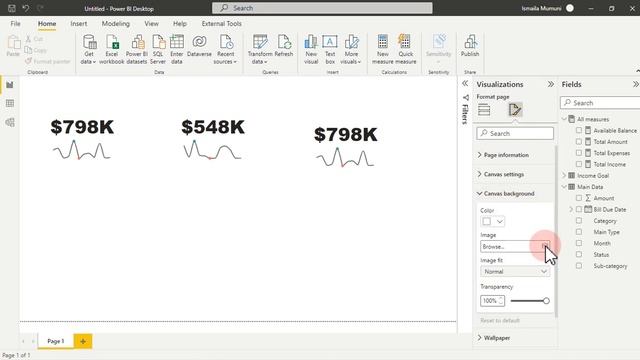Save the file with the disk icon

tap(12, 8)
